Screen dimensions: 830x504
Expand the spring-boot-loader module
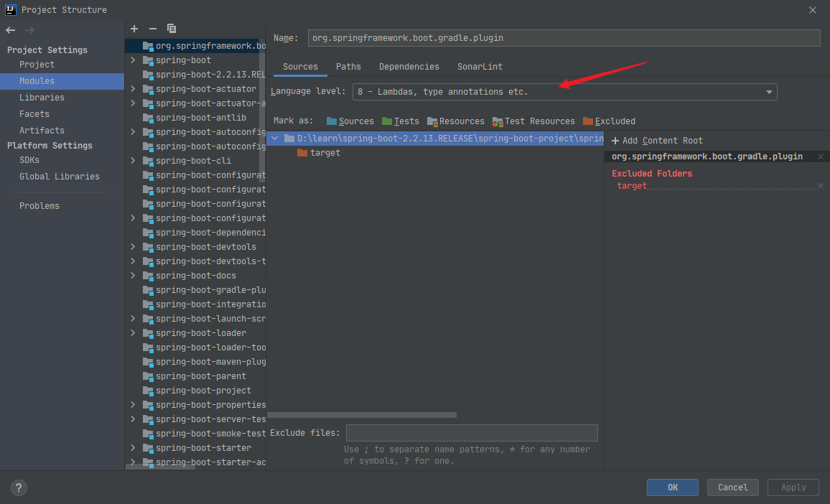pyautogui.click(x=133, y=333)
